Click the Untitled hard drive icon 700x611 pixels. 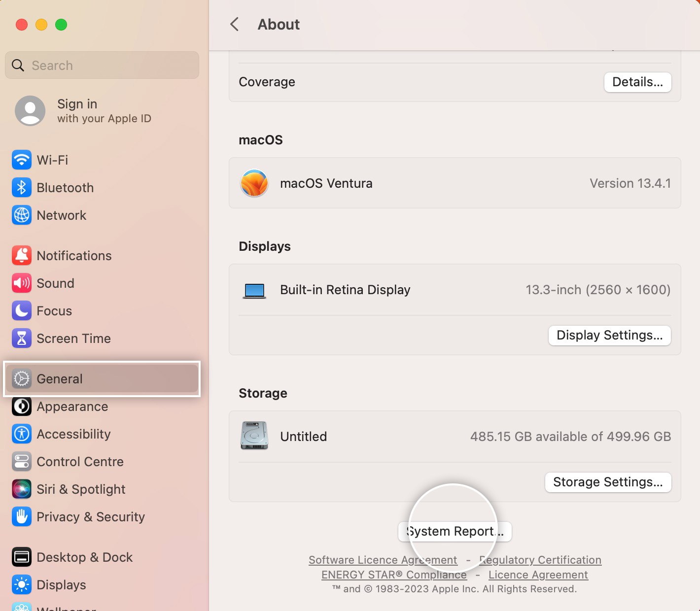coord(254,436)
